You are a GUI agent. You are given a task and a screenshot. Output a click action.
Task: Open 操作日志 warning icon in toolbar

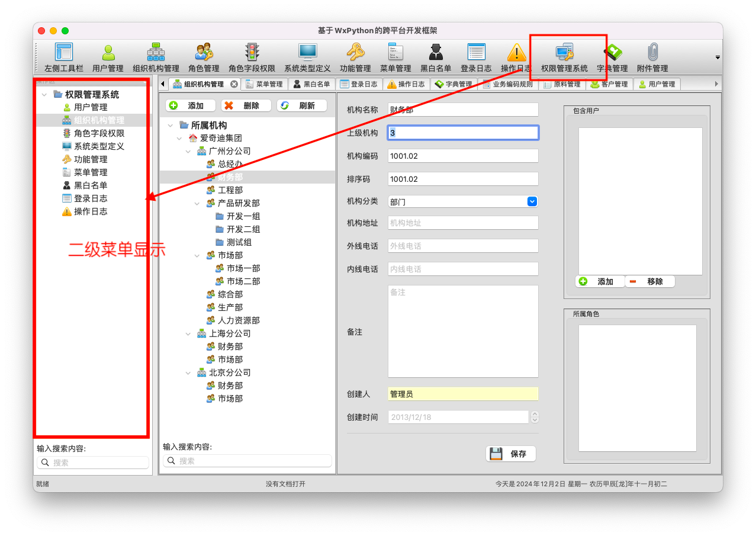516,57
